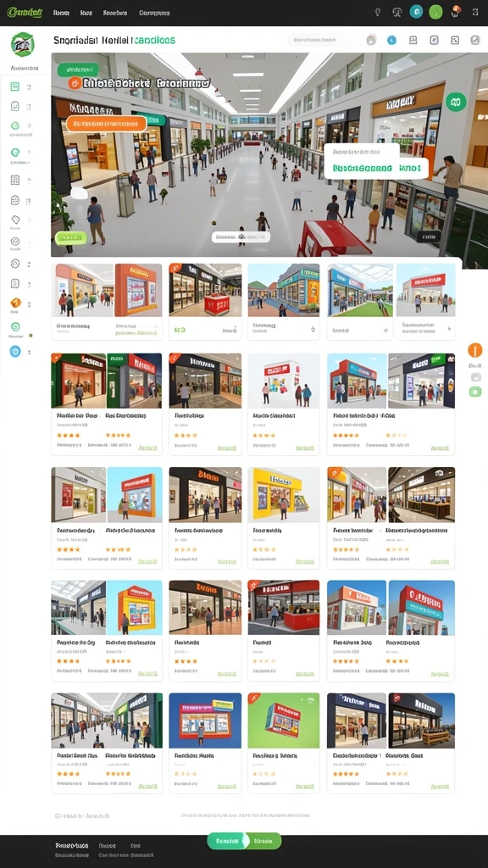
Task: Click the search field beside the page title
Action: [332, 40]
